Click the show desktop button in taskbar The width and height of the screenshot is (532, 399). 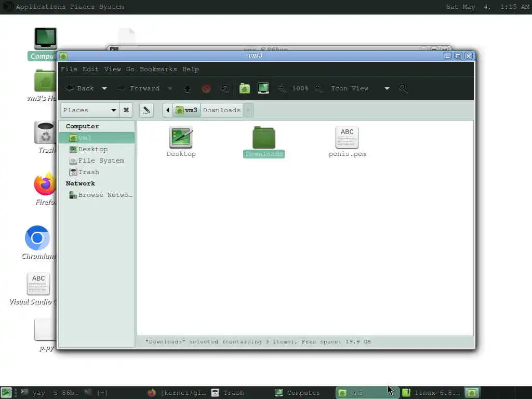click(x=6, y=393)
